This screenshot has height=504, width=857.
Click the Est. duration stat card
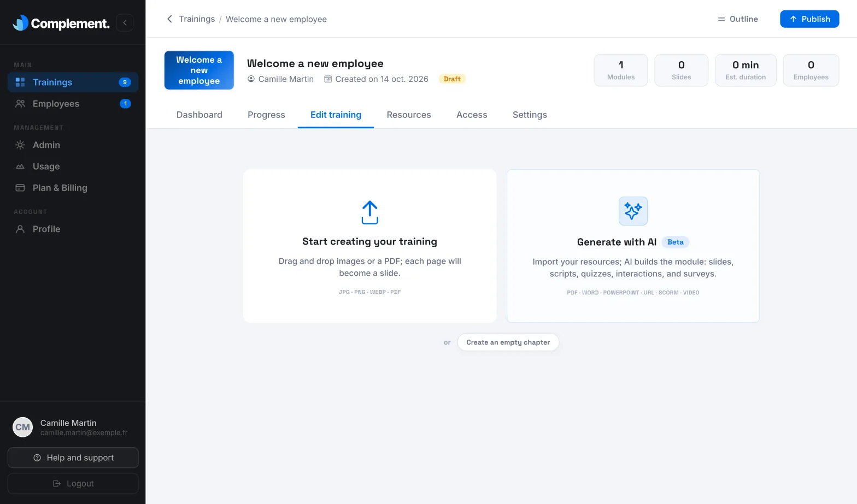(746, 70)
